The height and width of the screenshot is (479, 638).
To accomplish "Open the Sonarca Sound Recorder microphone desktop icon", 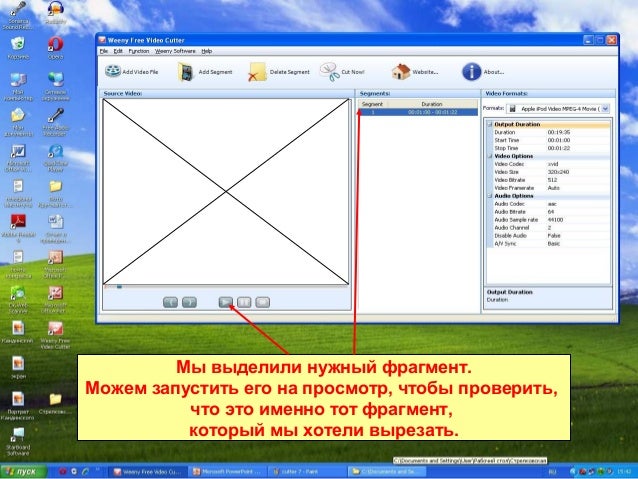I will point(17,15).
